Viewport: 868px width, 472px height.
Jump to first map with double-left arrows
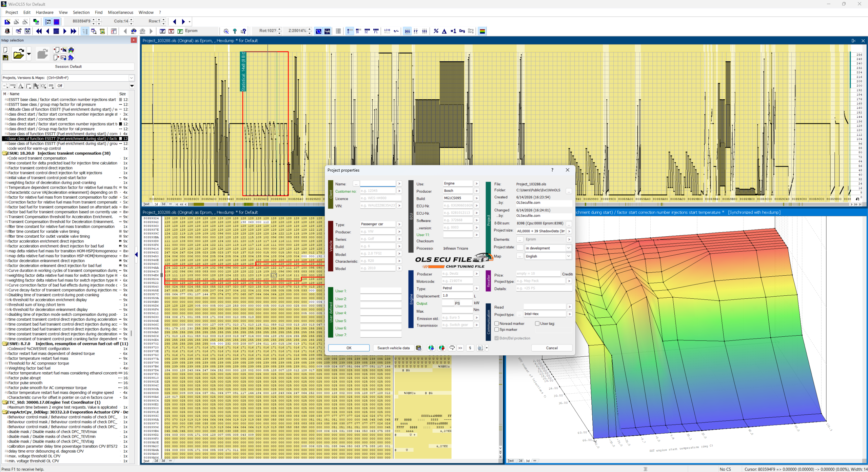(x=39, y=31)
